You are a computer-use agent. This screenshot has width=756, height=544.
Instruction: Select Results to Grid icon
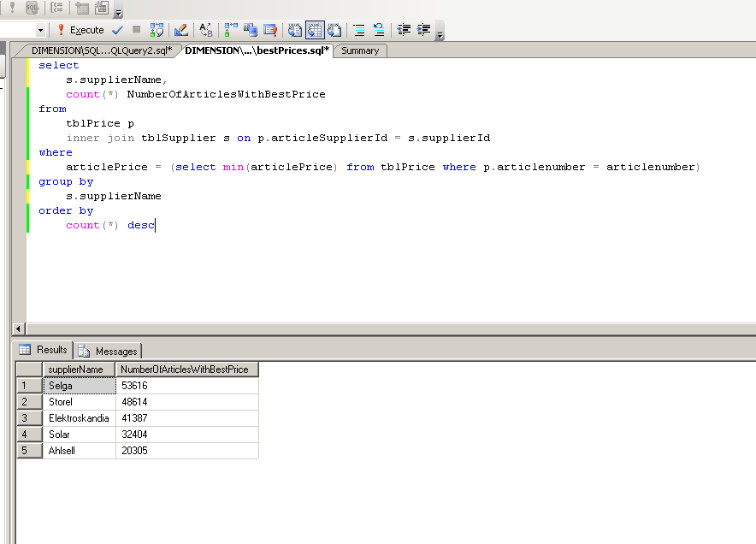315,30
